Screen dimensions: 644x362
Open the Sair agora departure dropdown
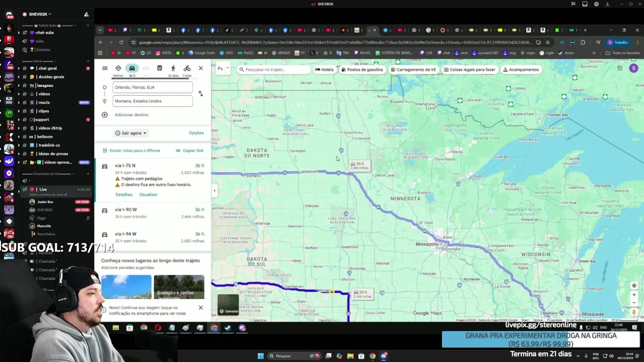coord(131,133)
